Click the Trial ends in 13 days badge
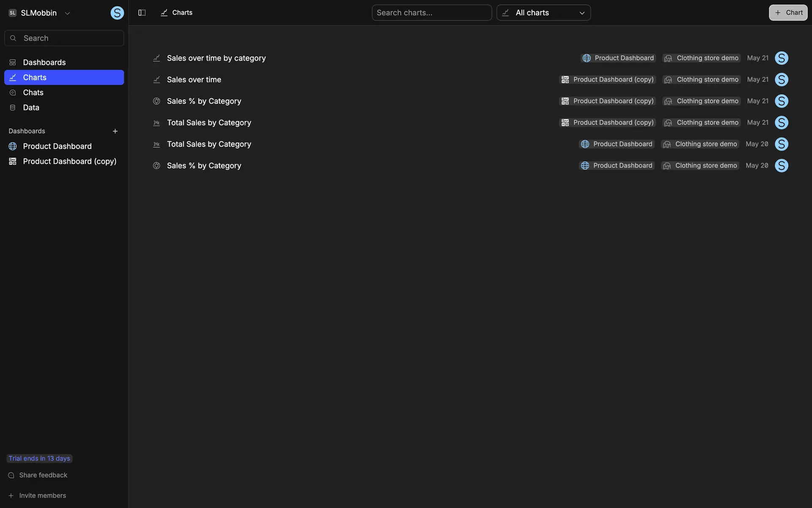Screen dimensions: 812x508 [x=39, y=458]
